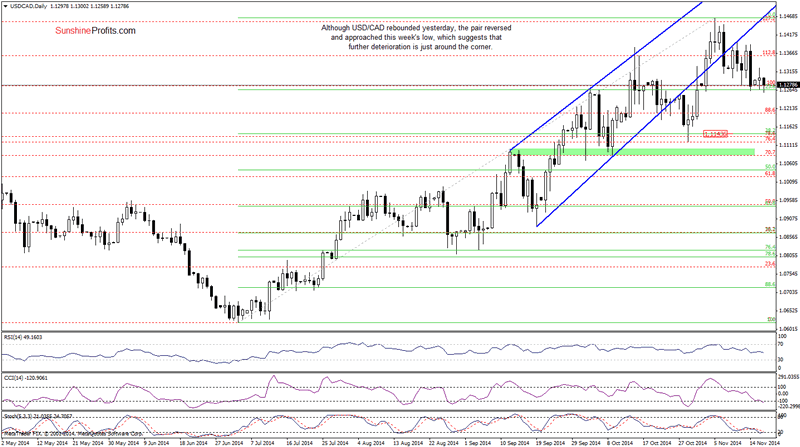Screen dimensions: 800x447
Task: Click the 1 Sep 2014 date label
Action: 478,443
